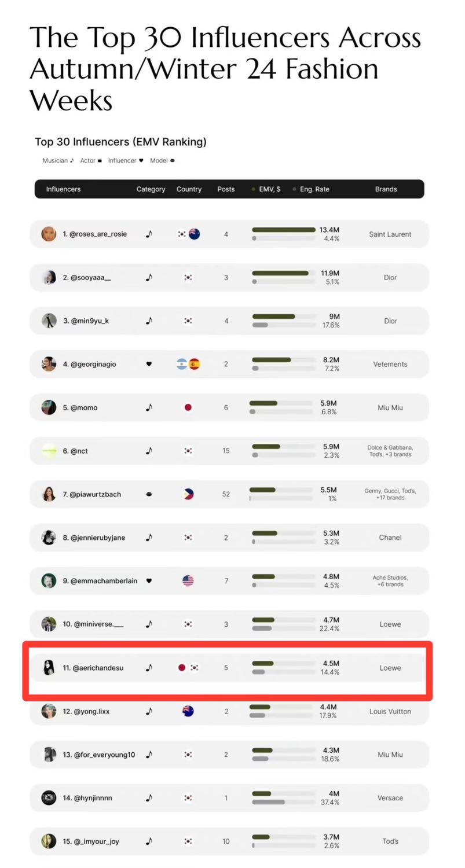Sort by the EMV, $ column header
Screen dimensions: 465x868
(270, 189)
